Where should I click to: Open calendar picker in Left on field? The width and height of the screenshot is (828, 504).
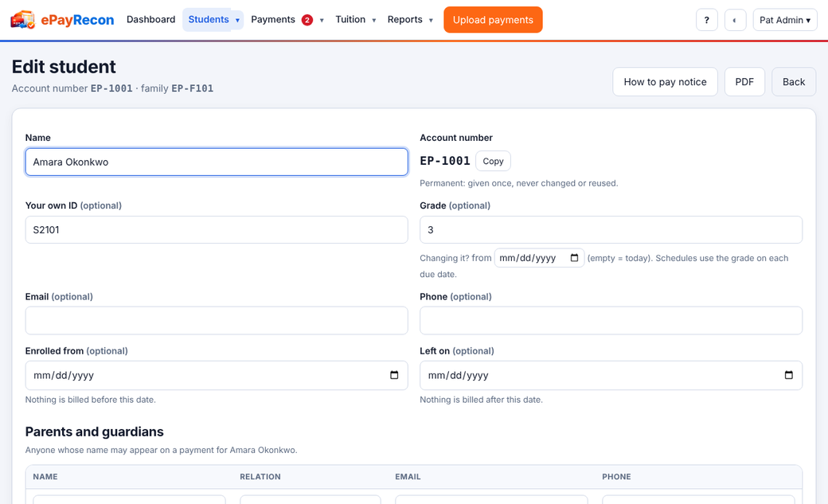(788, 375)
